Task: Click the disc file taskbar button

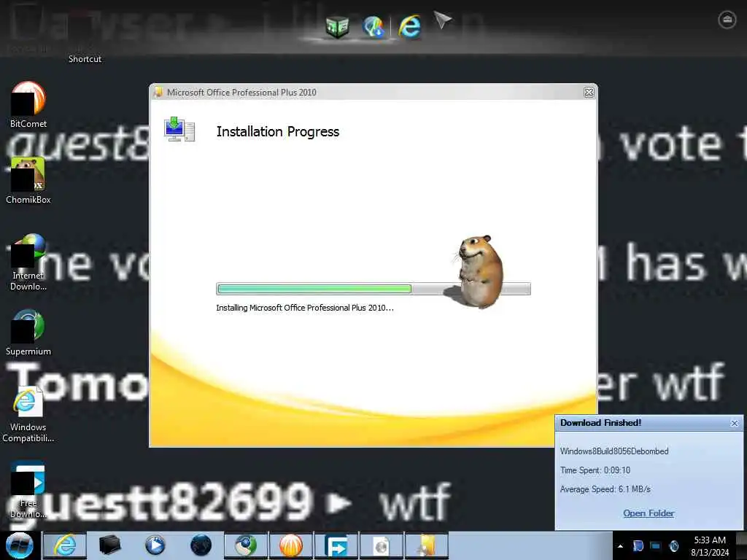Action: pyautogui.click(x=382, y=545)
